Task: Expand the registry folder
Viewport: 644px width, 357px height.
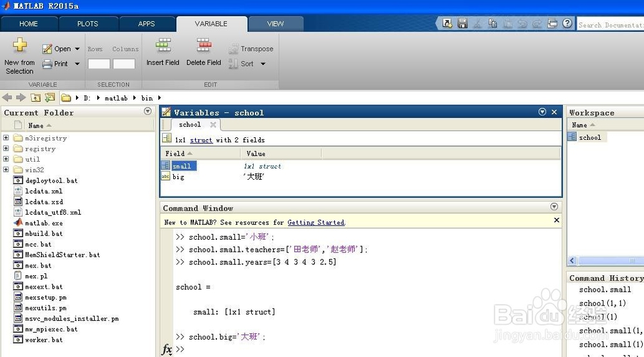Action: click(6, 148)
